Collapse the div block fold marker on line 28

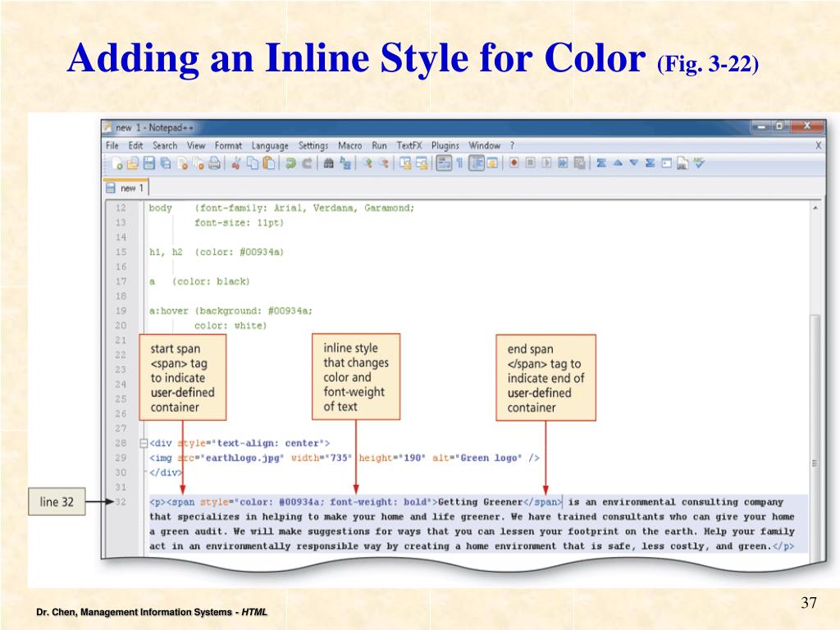click(144, 443)
